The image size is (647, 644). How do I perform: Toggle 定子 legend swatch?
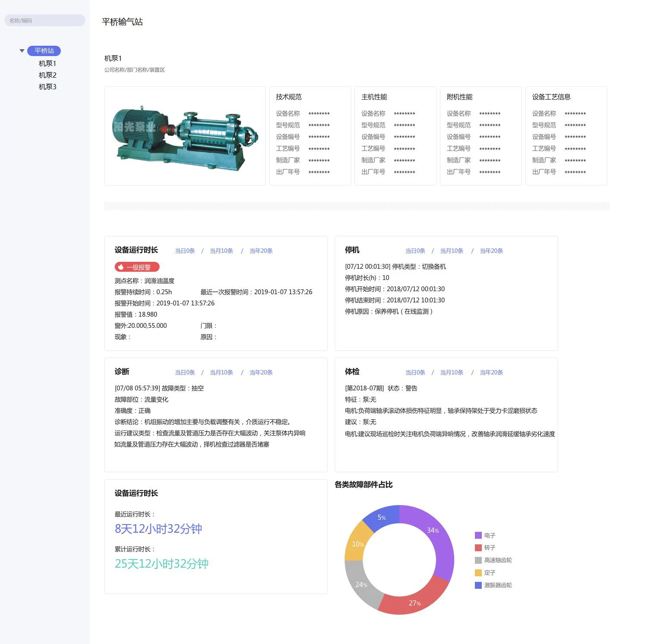[x=478, y=573]
